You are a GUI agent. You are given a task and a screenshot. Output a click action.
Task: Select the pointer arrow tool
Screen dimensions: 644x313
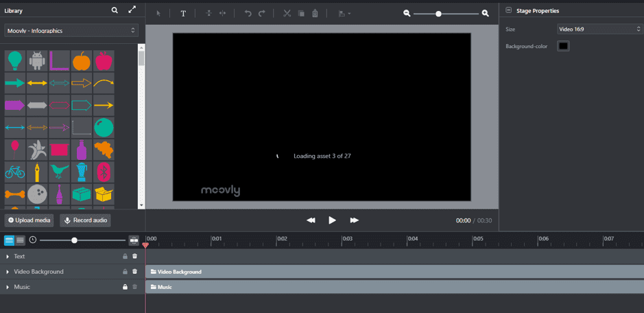pos(158,14)
